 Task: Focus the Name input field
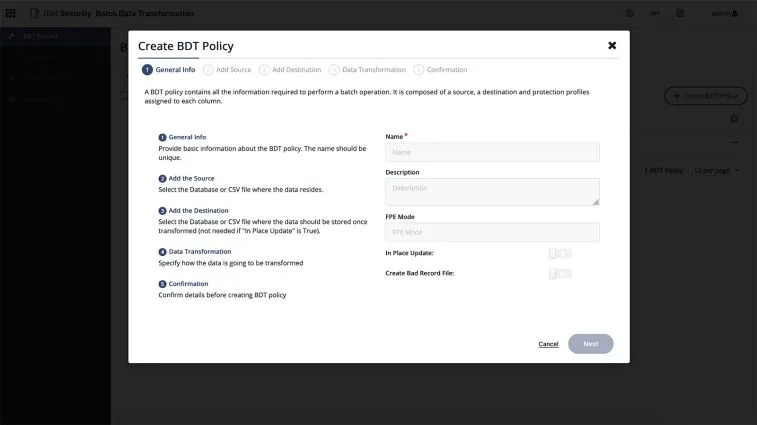(x=492, y=152)
